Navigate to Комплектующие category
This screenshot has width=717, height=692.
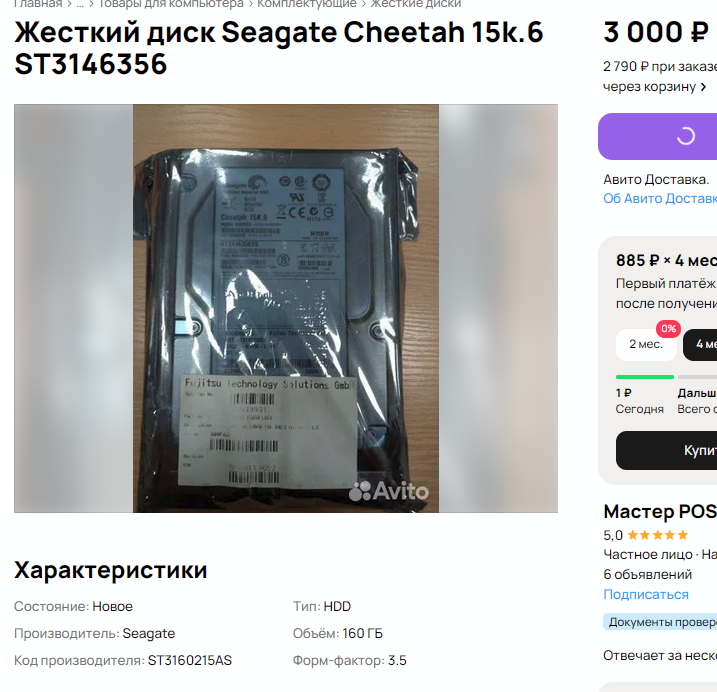(x=307, y=4)
